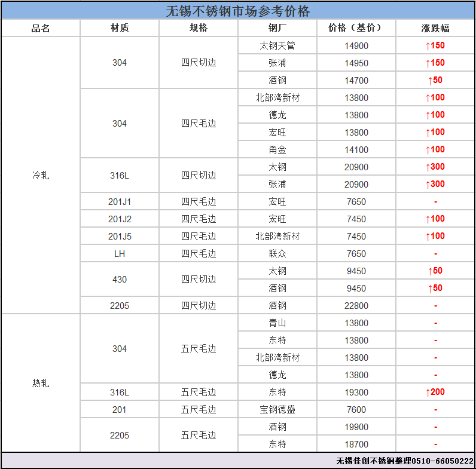Click the 304 五尺毛边 specification cell
This screenshot has height=469, width=476.
click(199, 348)
